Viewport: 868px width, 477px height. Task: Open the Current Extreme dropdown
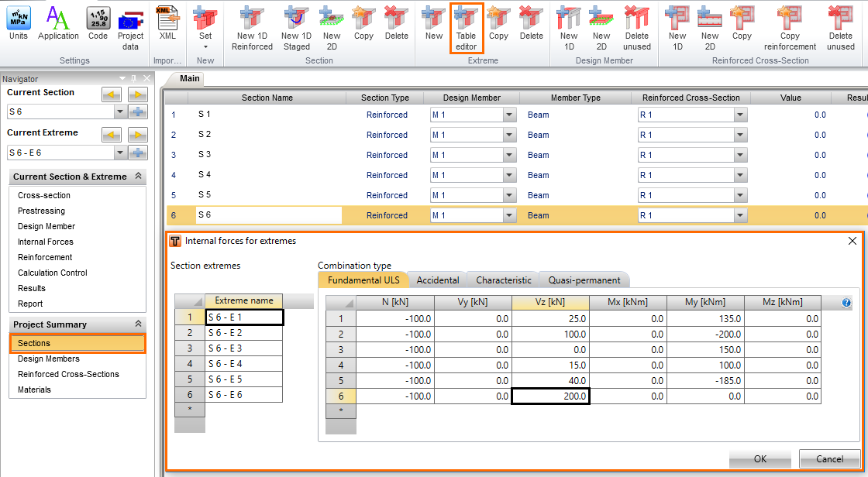coord(119,153)
